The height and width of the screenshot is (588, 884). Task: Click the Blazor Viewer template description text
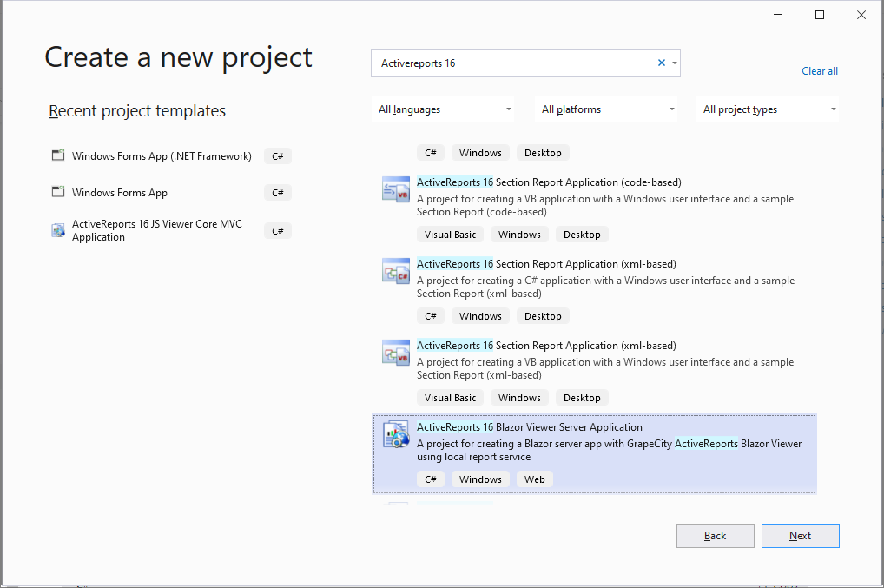(x=609, y=451)
